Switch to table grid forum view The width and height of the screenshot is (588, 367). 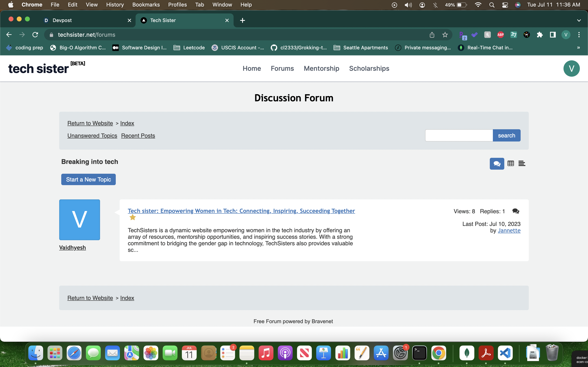pyautogui.click(x=510, y=164)
